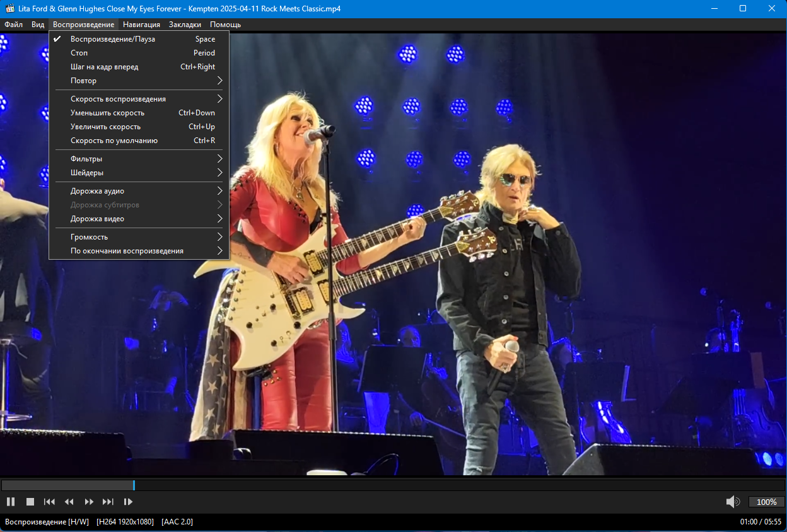Viewport: 787px width, 532px height.
Task: Stop playback using the square stop button
Action: click(30, 502)
